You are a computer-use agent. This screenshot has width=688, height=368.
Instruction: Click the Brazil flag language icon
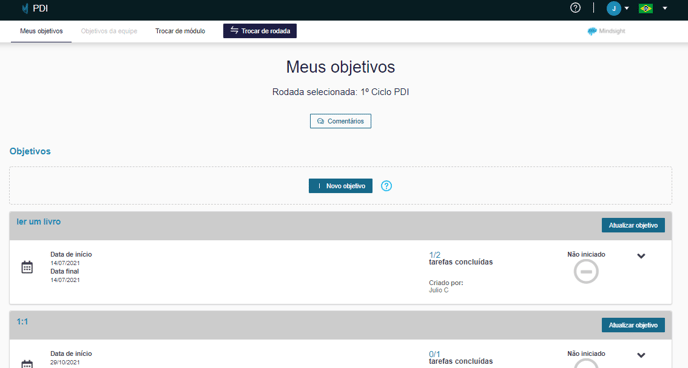click(645, 8)
